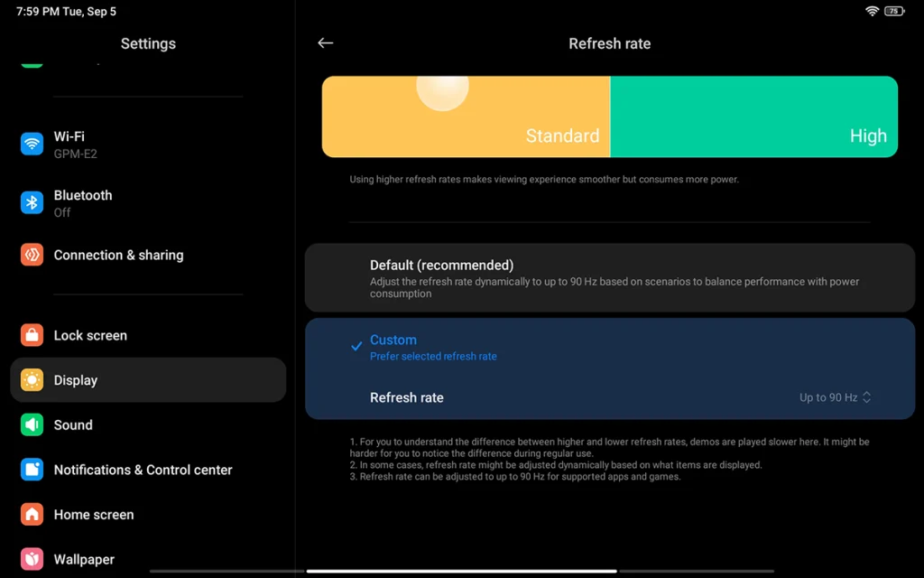924x578 pixels.
Task: Tap the back arrow next to Refresh rate
Action: (325, 43)
